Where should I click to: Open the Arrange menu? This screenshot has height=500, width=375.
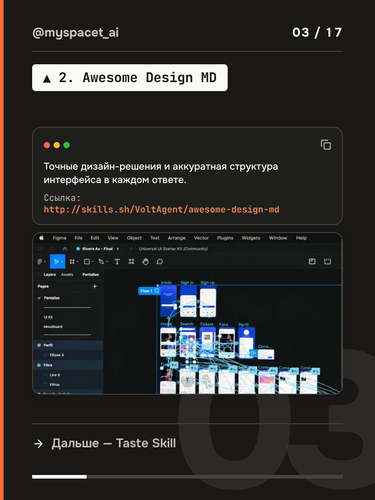177,238
